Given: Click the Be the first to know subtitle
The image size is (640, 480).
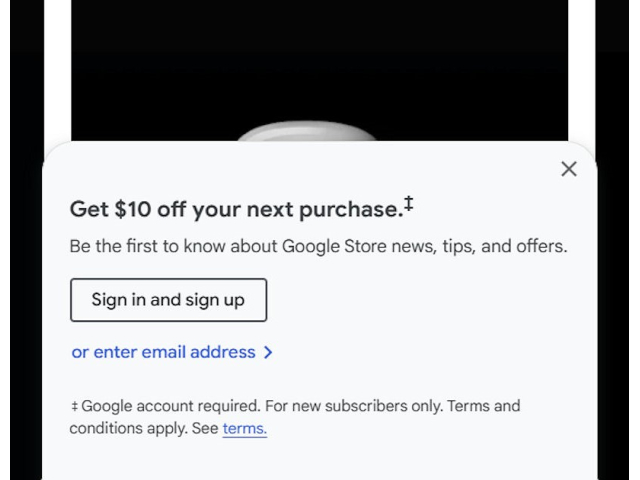Looking at the screenshot, I should [x=318, y=246].
